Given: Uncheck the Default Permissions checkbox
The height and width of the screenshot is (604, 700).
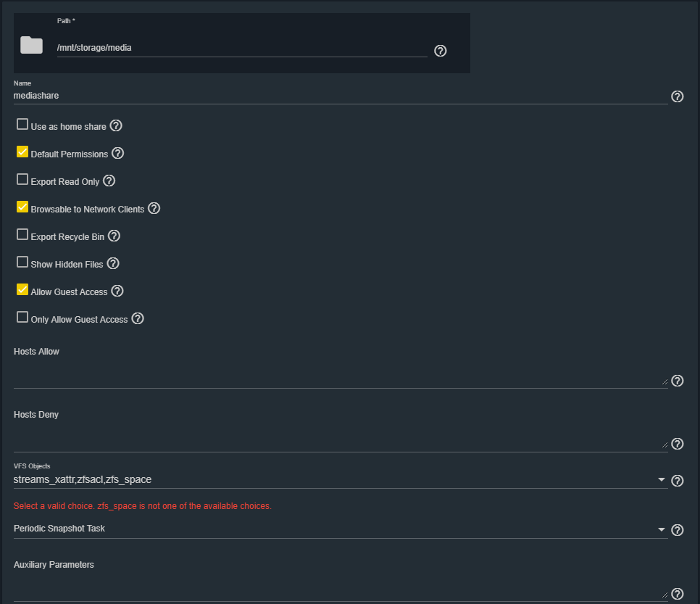Looking at the screenshot, I should pyautogui.click(x=22, y=152).
